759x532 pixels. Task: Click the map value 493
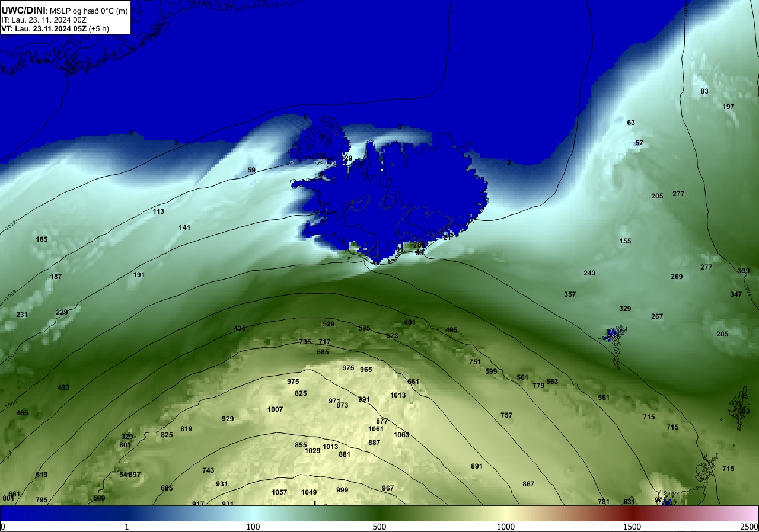pyautogui.click(x=63, y=387)
